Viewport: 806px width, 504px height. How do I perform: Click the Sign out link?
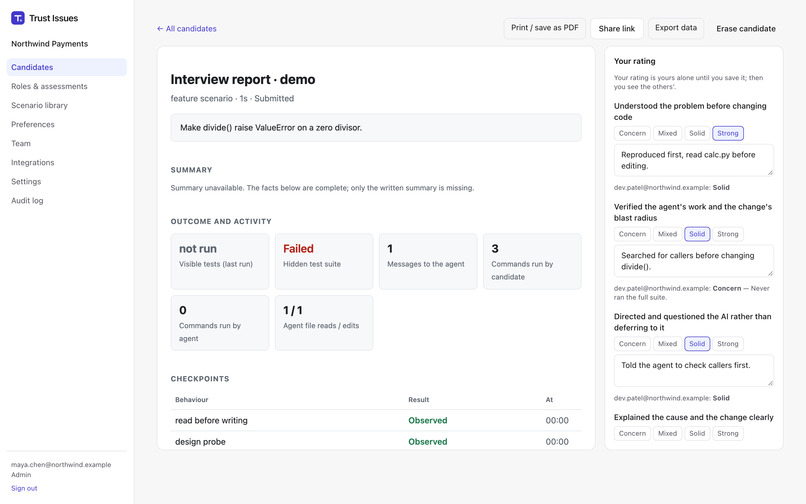(x=24, y=488)
